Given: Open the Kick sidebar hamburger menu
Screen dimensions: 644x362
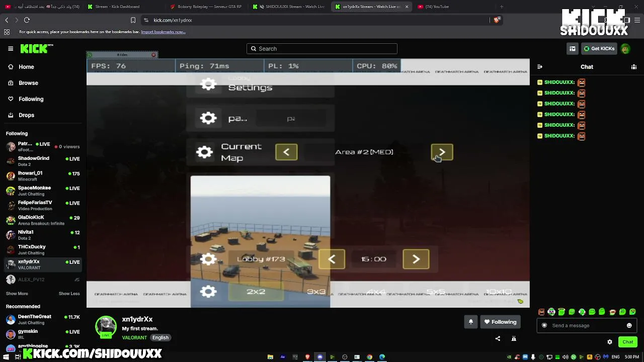Looking at the screenshot, I should click(11, 49).
